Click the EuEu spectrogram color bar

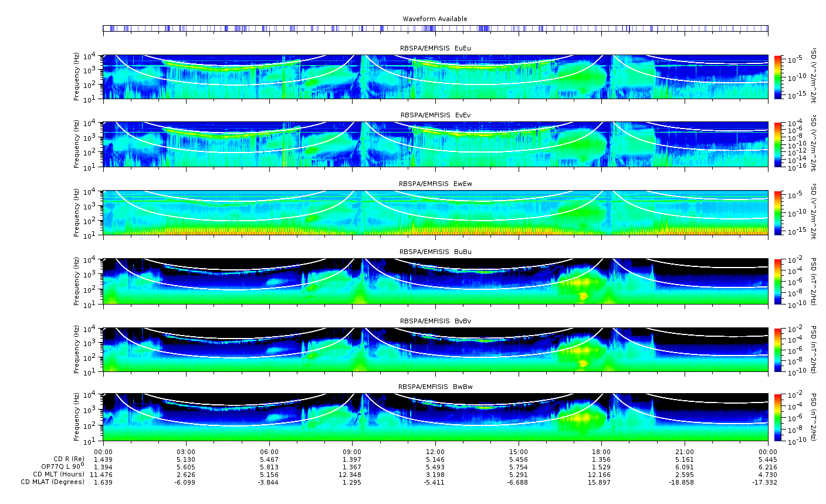(x=778, y=77)
